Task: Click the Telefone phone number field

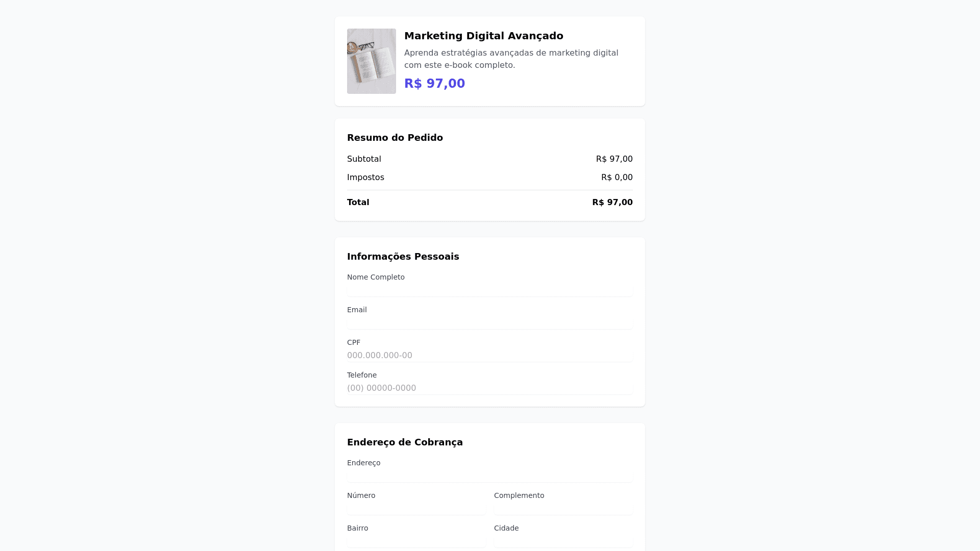Action: click(489, 388)
